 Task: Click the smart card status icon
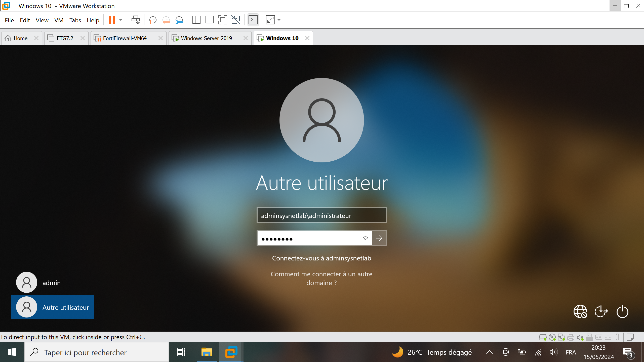(599, 337)
